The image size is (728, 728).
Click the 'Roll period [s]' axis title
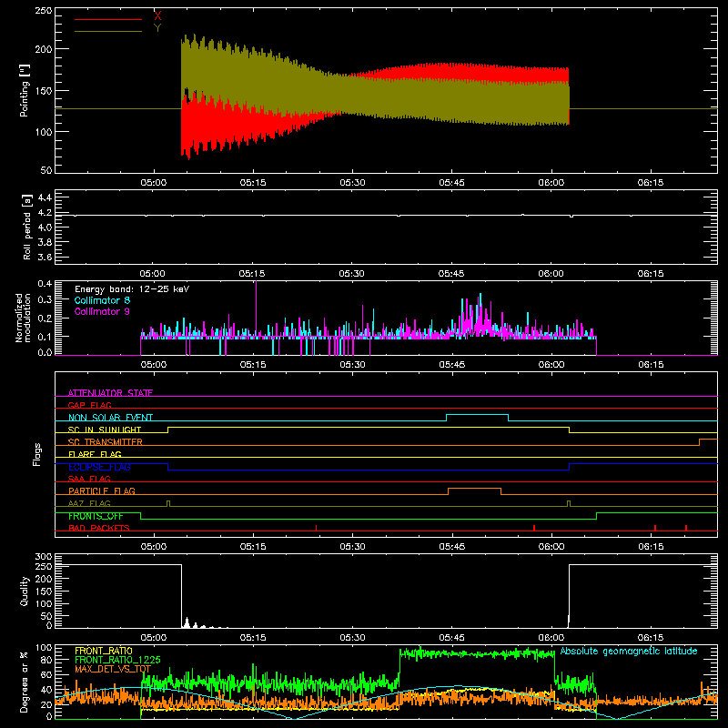[26, 227]
